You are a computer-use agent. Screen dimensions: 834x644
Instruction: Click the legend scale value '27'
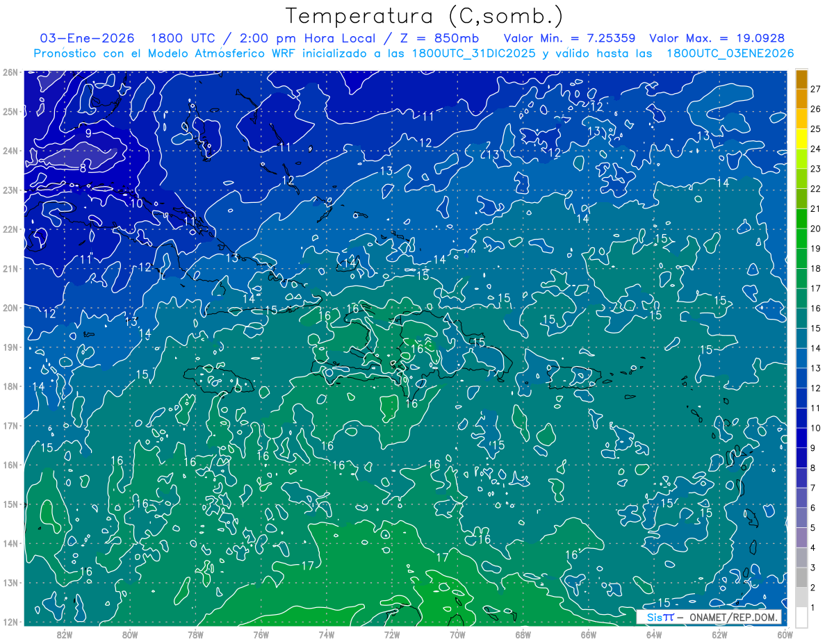pos(816,89)
